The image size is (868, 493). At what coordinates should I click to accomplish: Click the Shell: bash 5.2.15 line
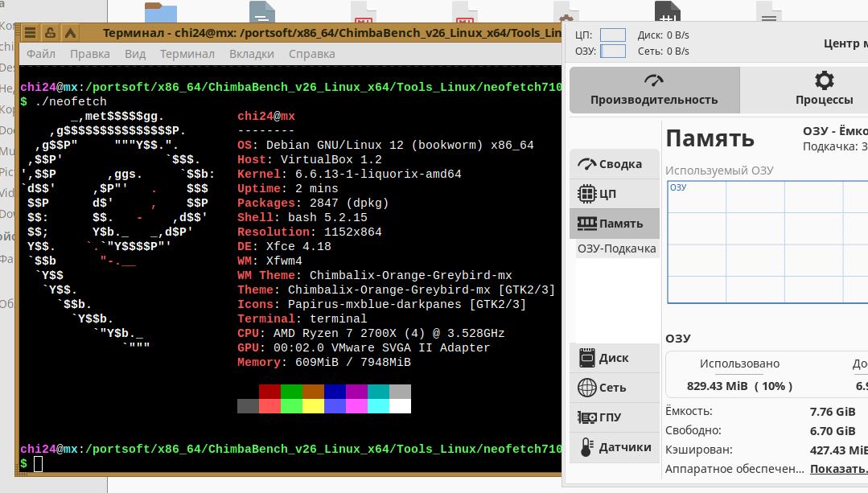click(302, 217)
